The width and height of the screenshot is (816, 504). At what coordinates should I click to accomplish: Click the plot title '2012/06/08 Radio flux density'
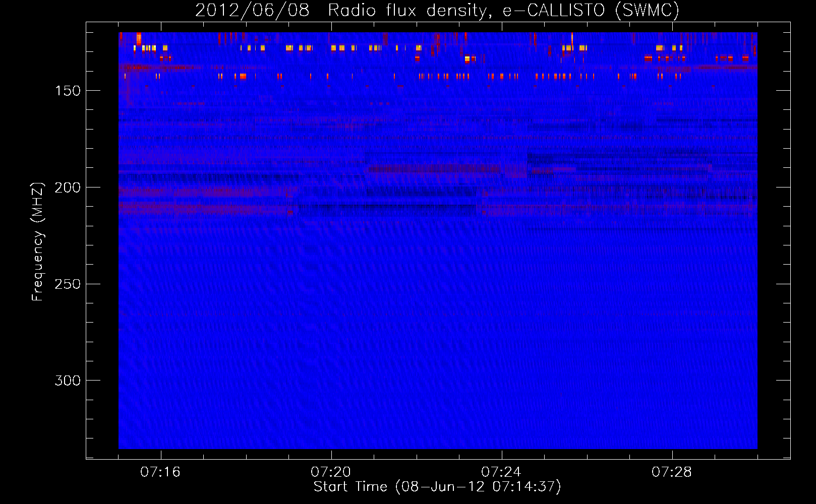click(437, 10)
